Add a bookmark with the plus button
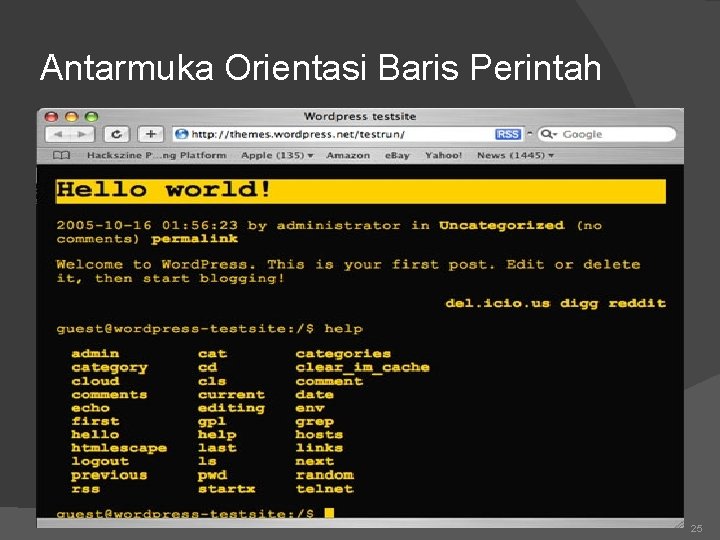The height and width of the screenshot is (540, 720). pyautogui.click(x=151, y=134)
